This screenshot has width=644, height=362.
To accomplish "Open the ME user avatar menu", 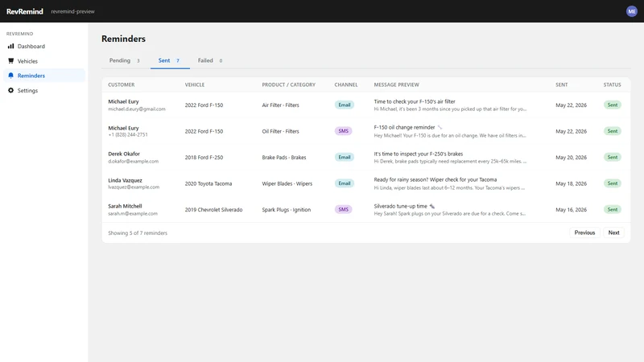I will [x=632, y=11].
